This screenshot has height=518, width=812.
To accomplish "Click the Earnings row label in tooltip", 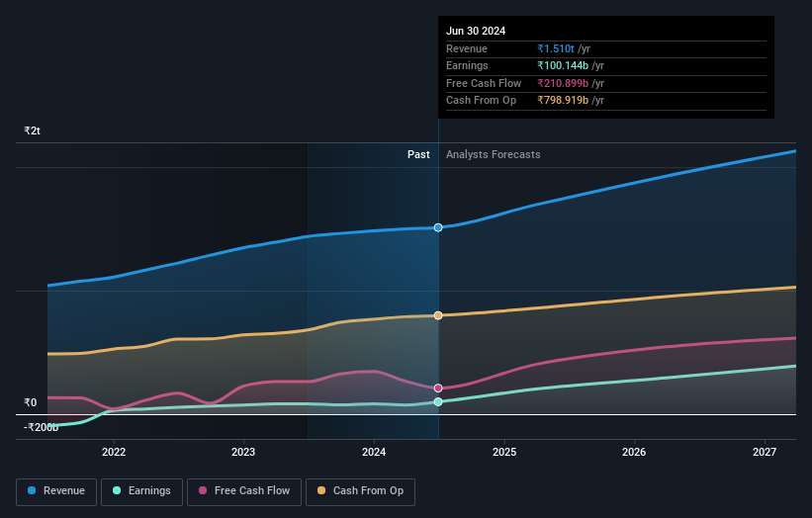I will [467, 65].
